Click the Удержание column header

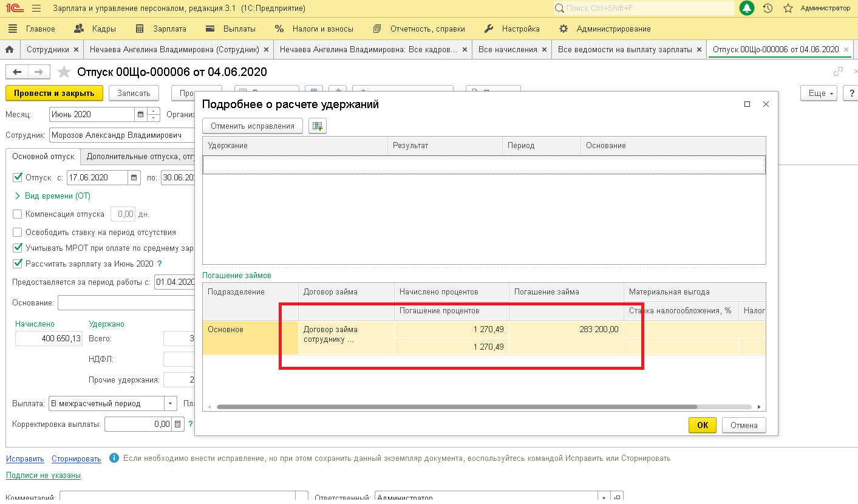[x=295, y=146]
